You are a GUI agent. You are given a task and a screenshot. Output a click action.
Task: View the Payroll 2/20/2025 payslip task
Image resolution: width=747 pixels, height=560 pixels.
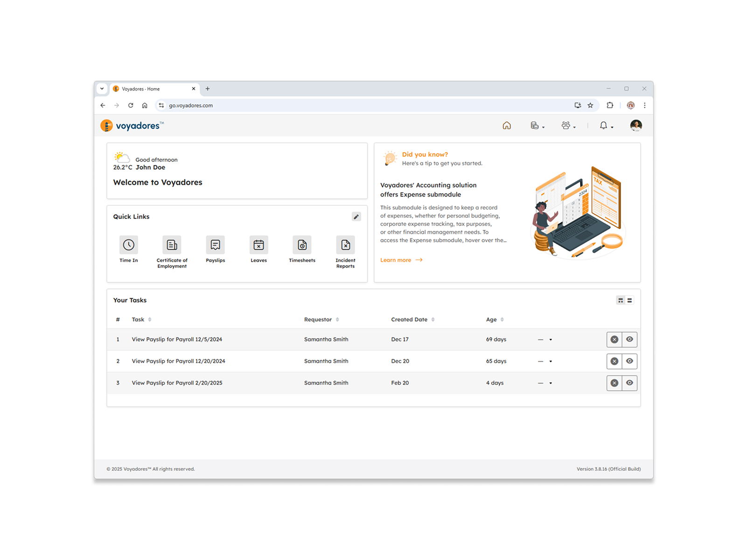(x=629, y=383)
